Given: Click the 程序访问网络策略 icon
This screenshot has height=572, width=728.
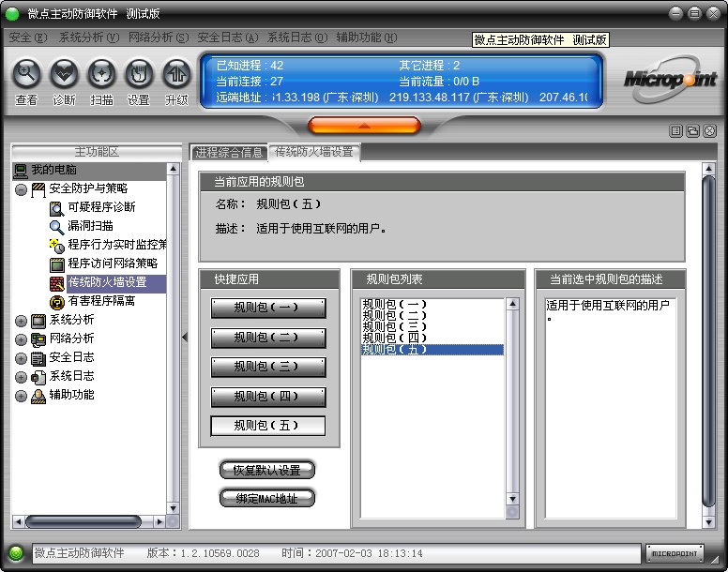Looking at the screenshot, I should [56, 264].
